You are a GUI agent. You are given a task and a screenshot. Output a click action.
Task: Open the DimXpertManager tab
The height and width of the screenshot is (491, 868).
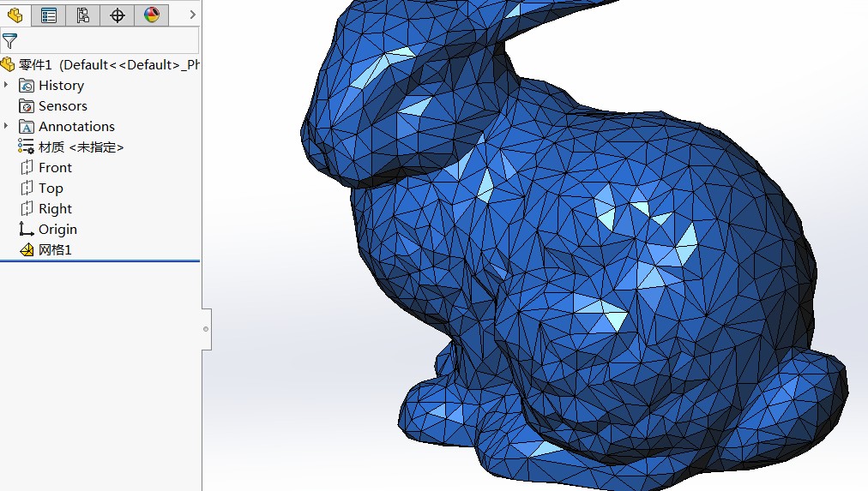tap(118, 15)
